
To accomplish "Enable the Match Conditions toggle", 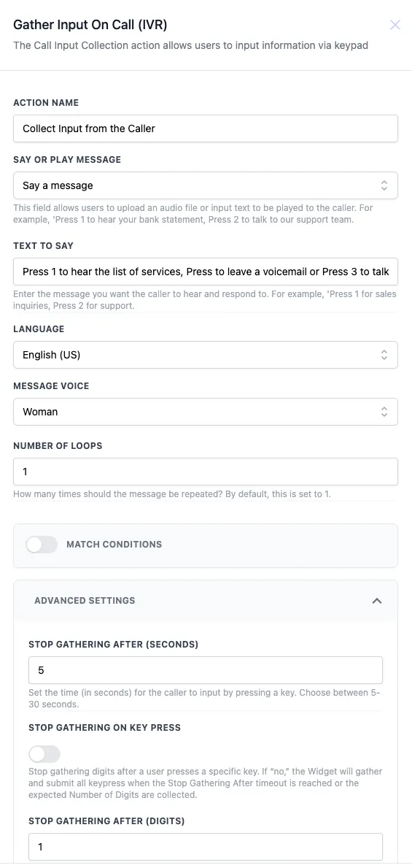I will [x=42, y=545].
